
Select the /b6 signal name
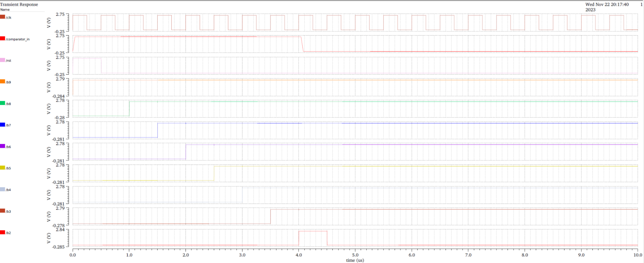(x=8, y=147)
